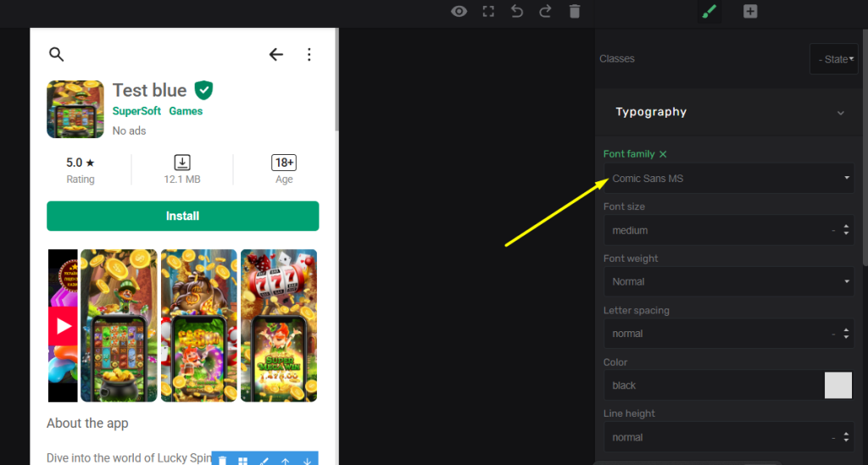Viewport: 868px width, 465px height.
Task: Enter fullscreen mode from the top toolbar
Action: pyautogui.click(x=488, y=11)
